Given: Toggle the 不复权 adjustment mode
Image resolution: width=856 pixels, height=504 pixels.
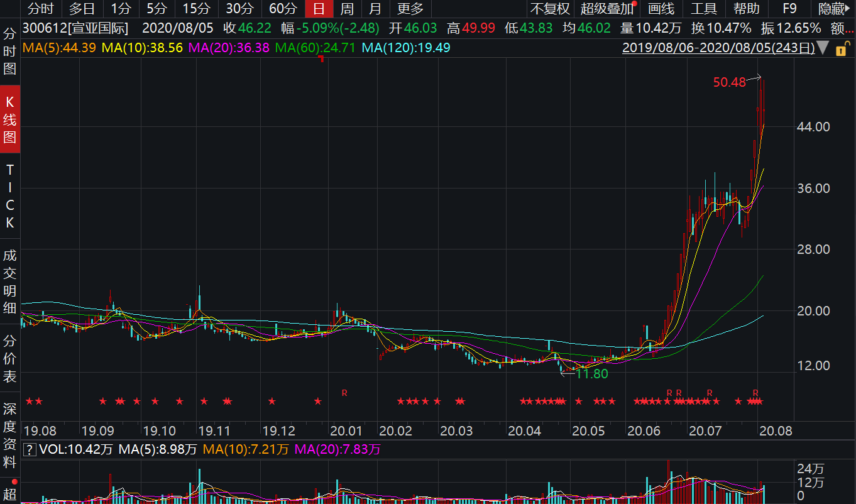Looking at the screenshot, I should tap(550, 9).
